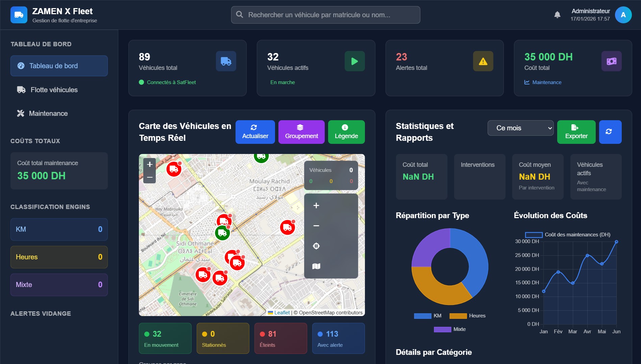Show the map Légende panel

click(346, 132)
